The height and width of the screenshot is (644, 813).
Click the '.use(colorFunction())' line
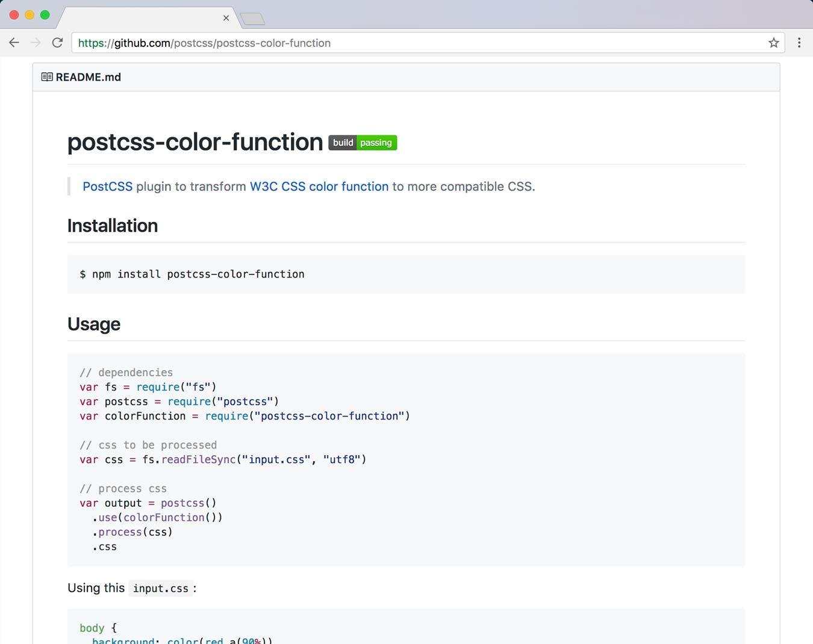pyautogui.click(x=157, y=518)
